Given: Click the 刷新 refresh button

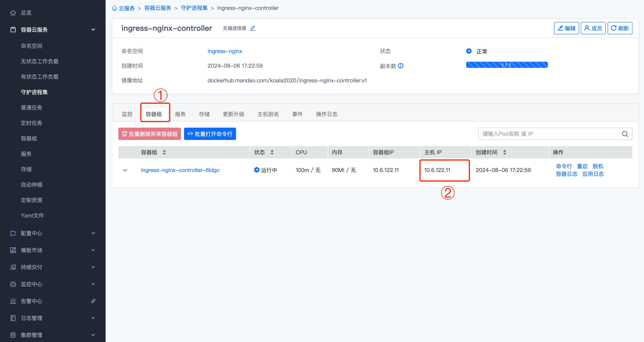Looking at the screenshot, I should click(620, 28).
